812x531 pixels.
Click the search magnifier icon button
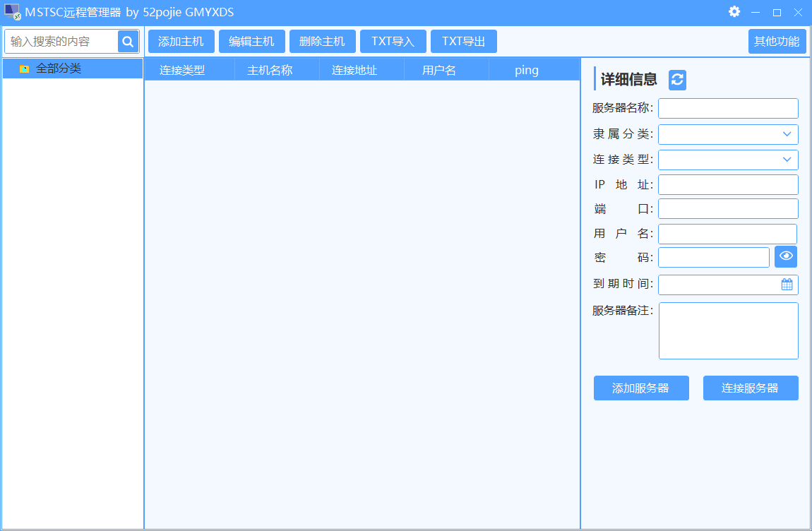[x=128, y=42]
